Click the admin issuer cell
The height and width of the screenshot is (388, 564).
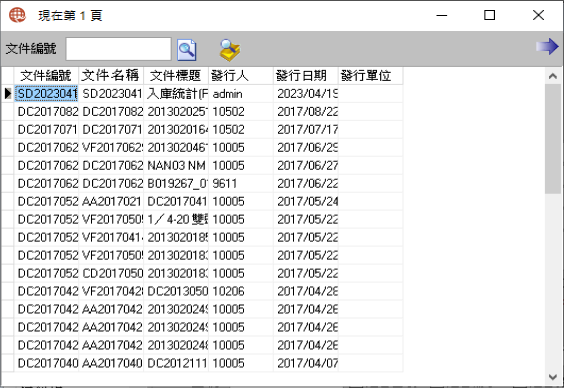tap(241, 94)
